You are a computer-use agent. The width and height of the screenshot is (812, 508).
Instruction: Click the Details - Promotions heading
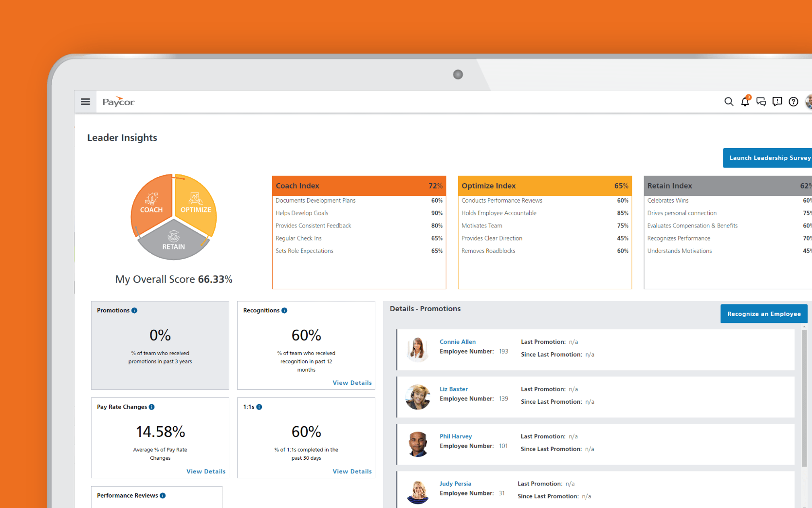point(425,309)
